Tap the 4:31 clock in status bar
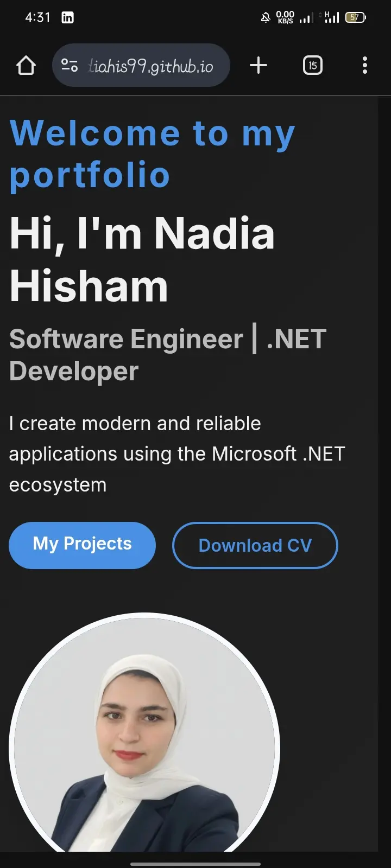 (x=37, y=17)
